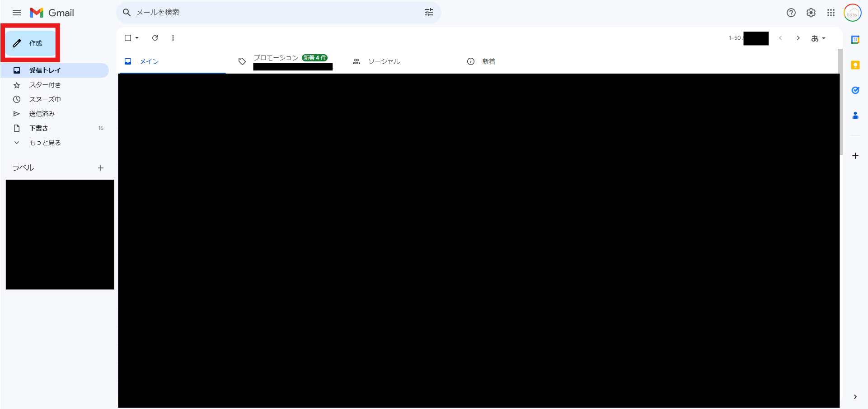Open Google Contacts side panel
The width and height of the screenshot is (868, 409).
[855, 116]
